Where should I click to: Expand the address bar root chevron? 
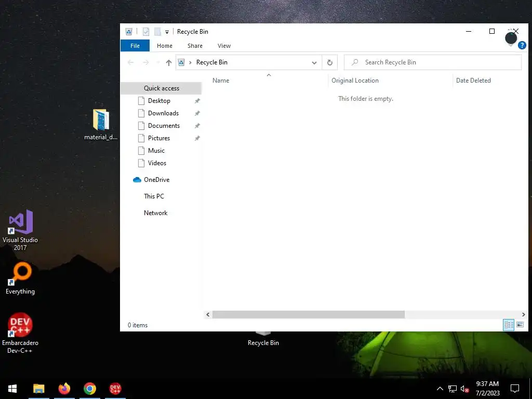click(190, 62)
